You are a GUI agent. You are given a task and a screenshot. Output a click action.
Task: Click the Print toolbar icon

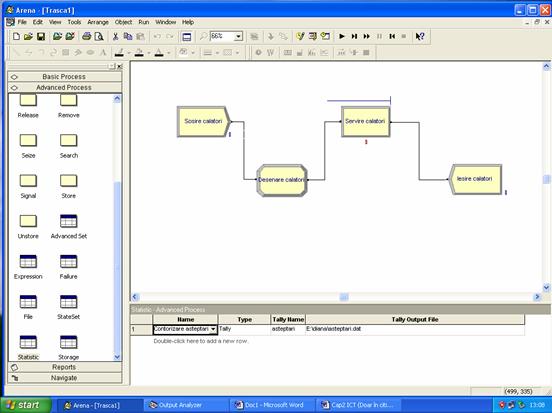tap(87, 36)
